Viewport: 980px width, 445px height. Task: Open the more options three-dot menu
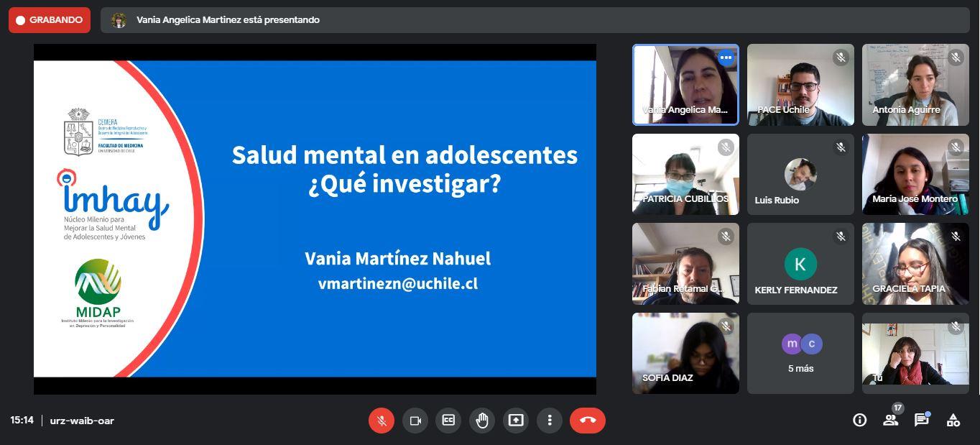(x=550, y=421)
